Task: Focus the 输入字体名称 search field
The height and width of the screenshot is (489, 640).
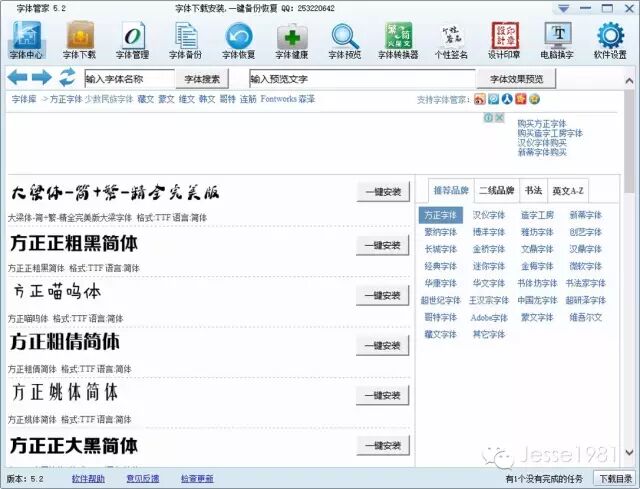Action: point(129,79)
